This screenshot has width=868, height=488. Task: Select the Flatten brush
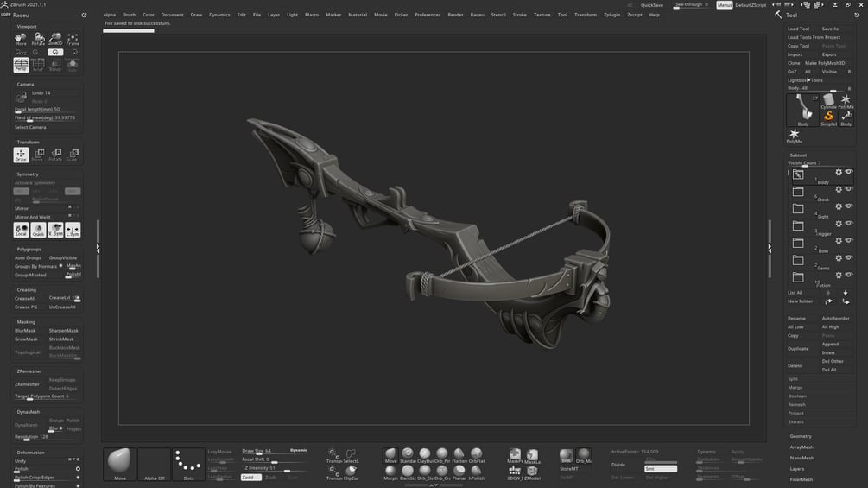pos(459,455)
